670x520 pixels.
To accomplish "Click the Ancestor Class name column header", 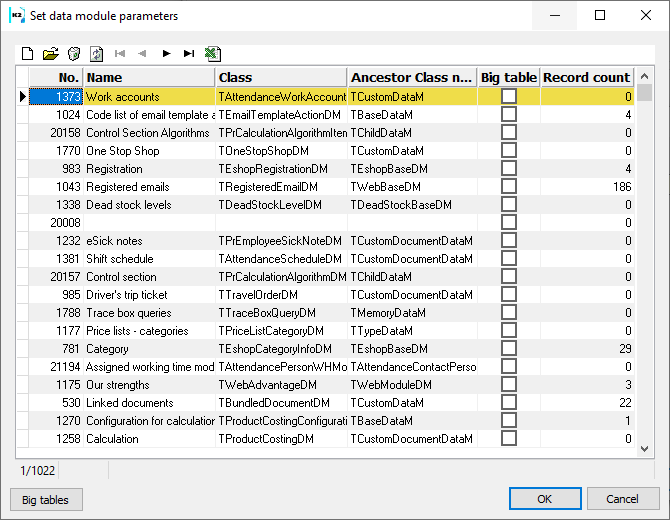I will [412, 77].
